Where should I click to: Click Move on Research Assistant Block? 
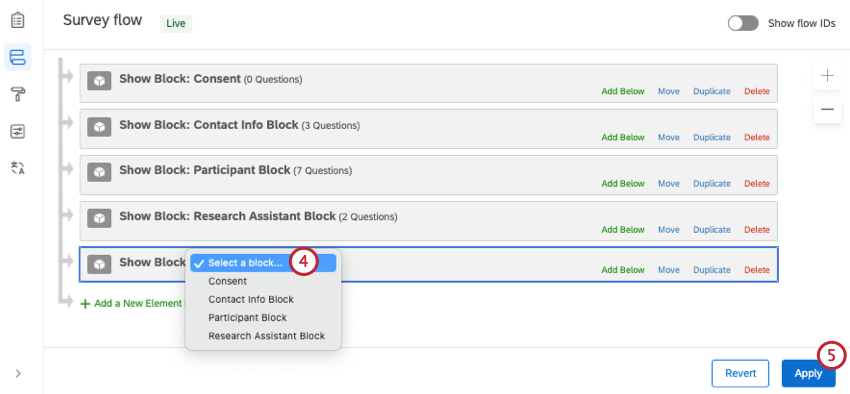tap(669, 230)
